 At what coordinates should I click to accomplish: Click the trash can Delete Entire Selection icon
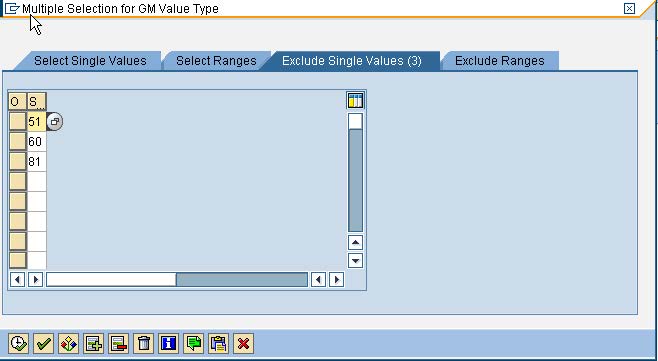tap(144, 344)
